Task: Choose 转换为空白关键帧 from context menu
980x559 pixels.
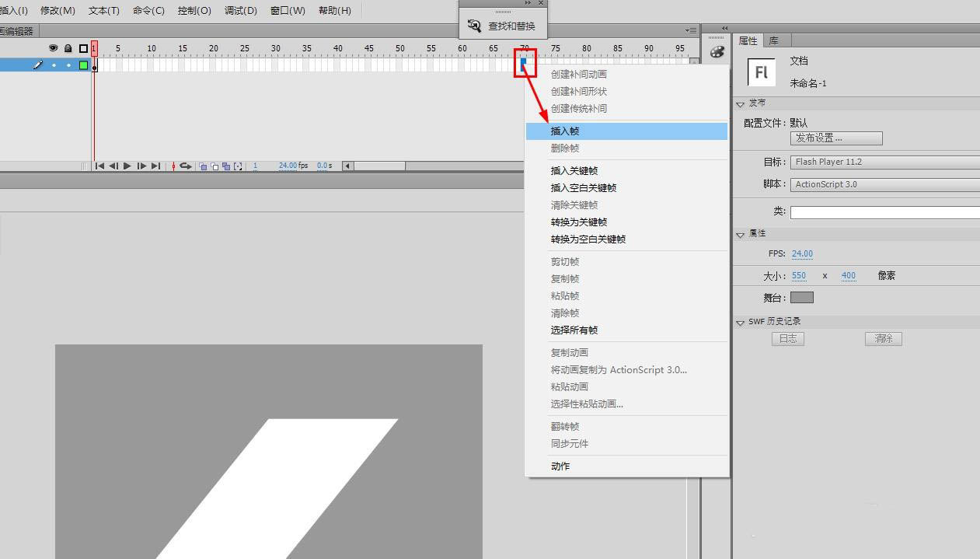Action: (626, 239)
